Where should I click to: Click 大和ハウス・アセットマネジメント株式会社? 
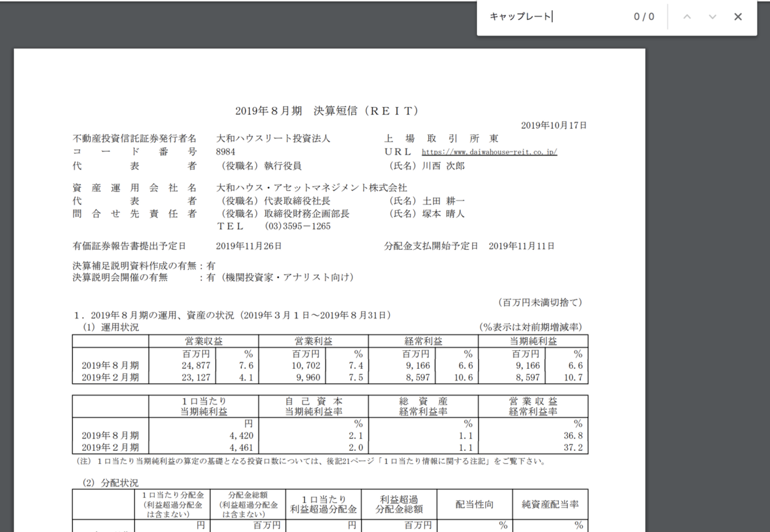[312, 188]
